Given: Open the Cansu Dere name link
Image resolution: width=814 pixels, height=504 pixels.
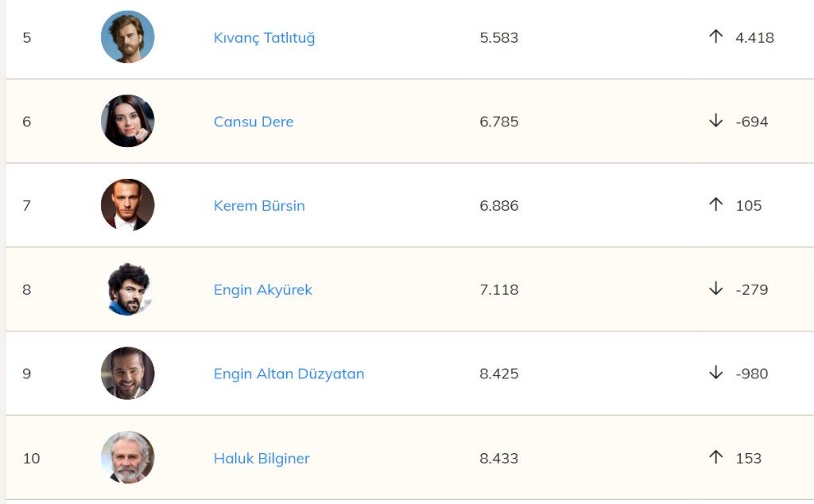Looking at the screenshot, I should [254, 122].
